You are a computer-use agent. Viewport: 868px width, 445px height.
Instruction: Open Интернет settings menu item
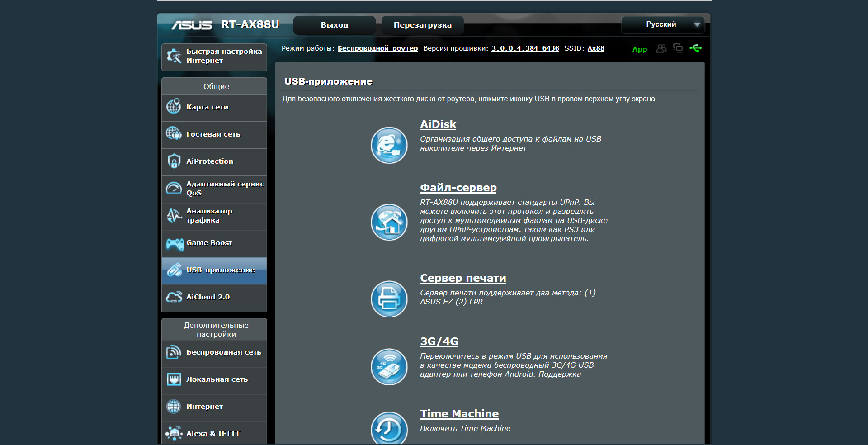pos(214,407)
